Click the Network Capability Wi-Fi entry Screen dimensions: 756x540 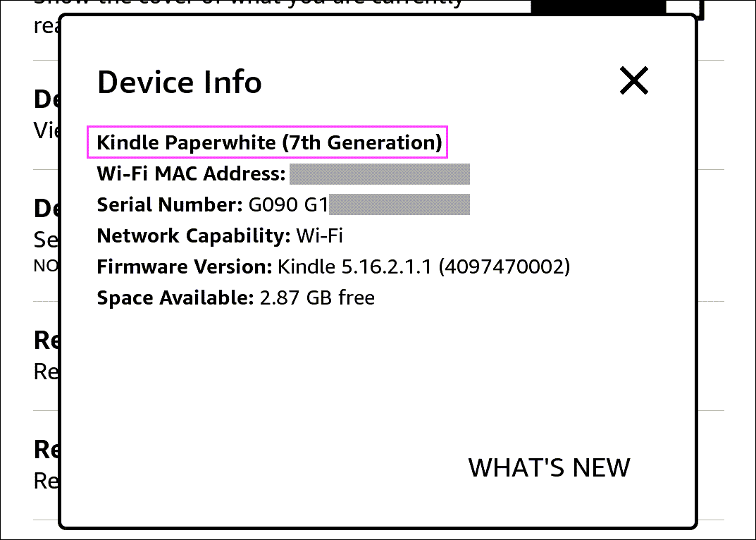(x=218, y=235)
